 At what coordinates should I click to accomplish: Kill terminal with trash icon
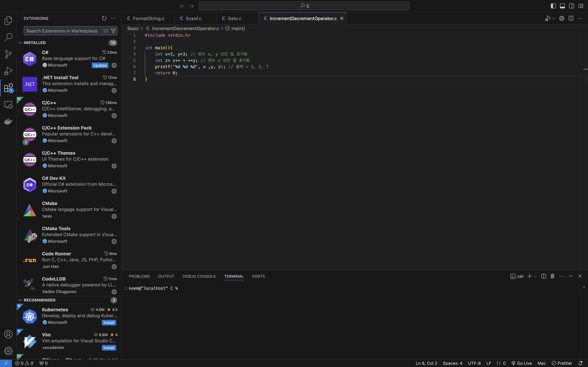(x=552, y=276)
